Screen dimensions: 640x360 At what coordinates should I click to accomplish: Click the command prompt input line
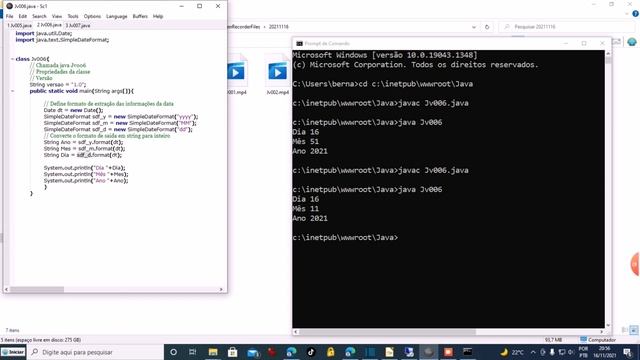point(345,238)
